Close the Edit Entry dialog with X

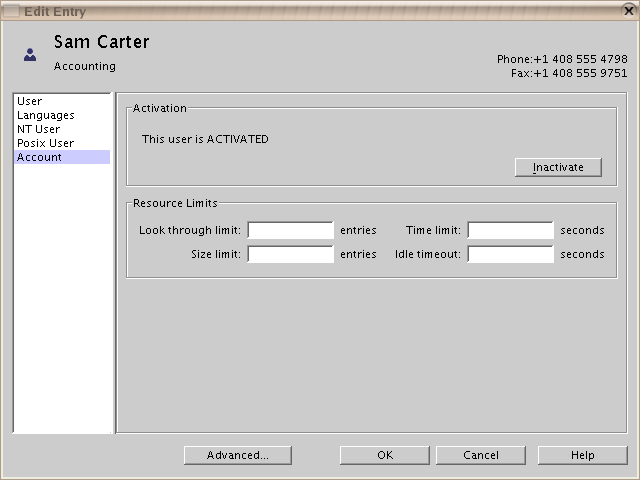click(x=629, y=11)
